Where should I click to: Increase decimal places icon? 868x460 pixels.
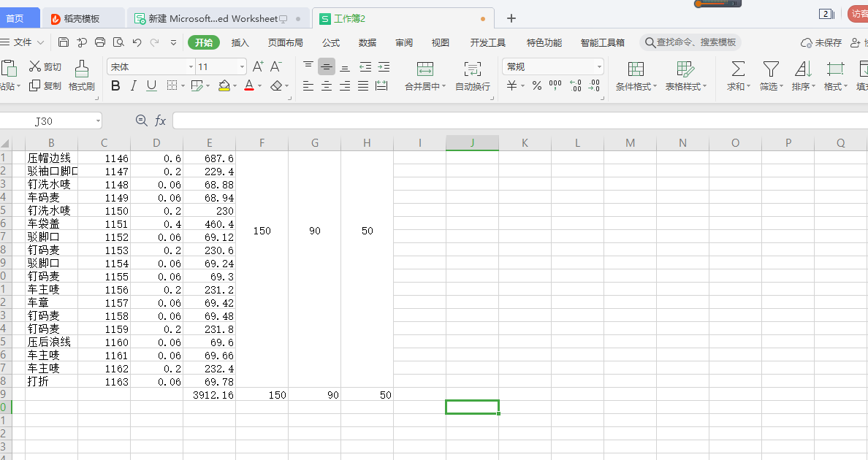point(576,85)
